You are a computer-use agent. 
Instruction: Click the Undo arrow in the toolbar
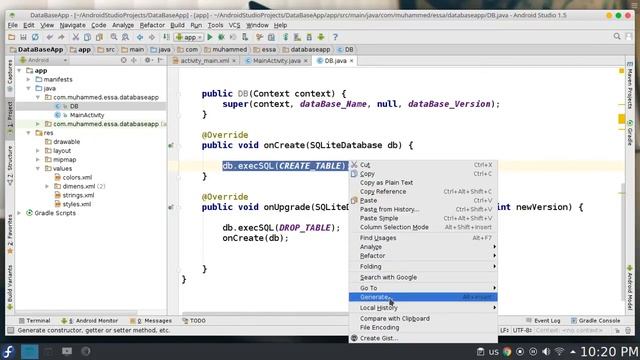[49, 37]
